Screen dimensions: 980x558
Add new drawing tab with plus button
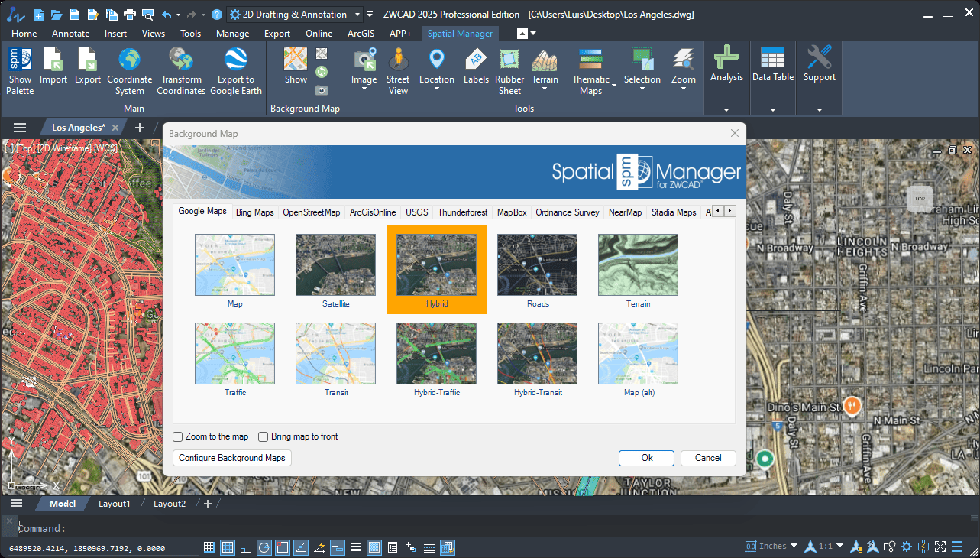140,128
